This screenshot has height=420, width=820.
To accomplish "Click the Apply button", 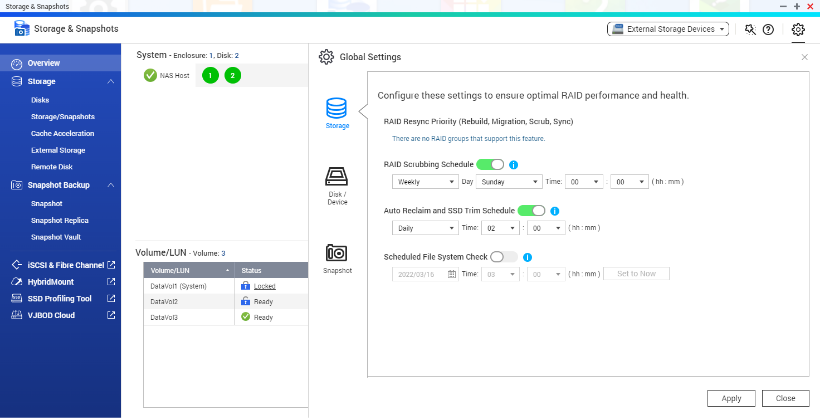I will [731, 398].
